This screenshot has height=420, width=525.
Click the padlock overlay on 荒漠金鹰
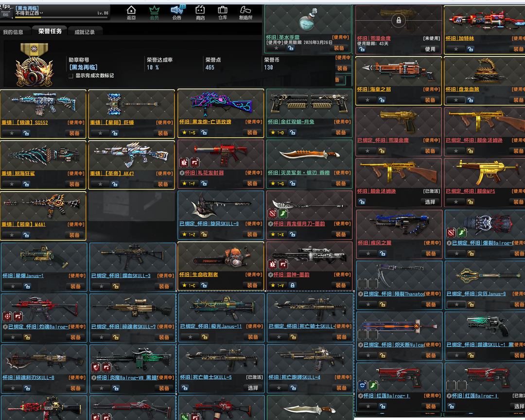click(x=399, y=20)
